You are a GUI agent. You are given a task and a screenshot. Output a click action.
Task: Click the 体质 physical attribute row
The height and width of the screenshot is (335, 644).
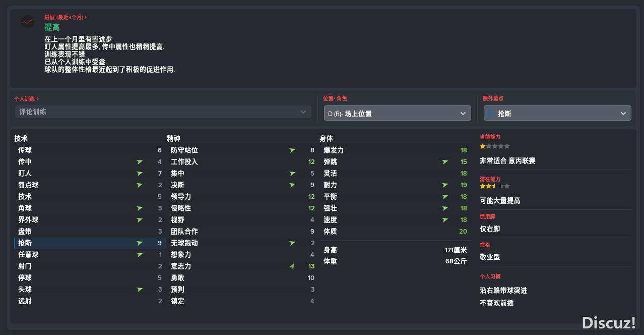click(396, 232)
